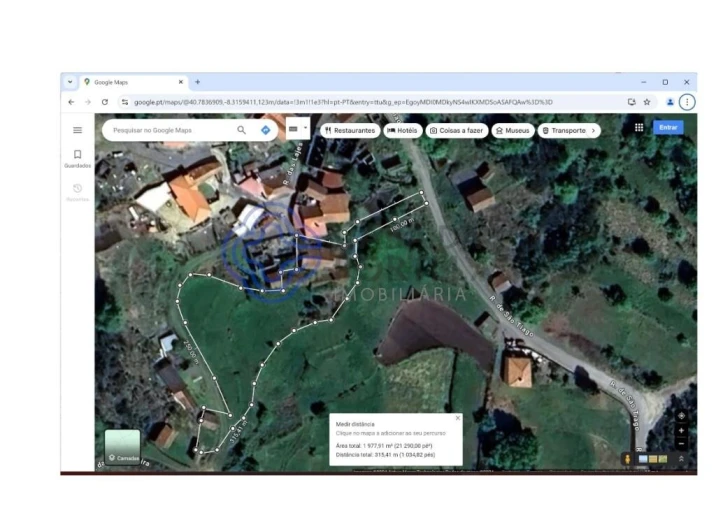Open the tab search dropdown arrow
716x506 pixels.
[x=70, y=82]
